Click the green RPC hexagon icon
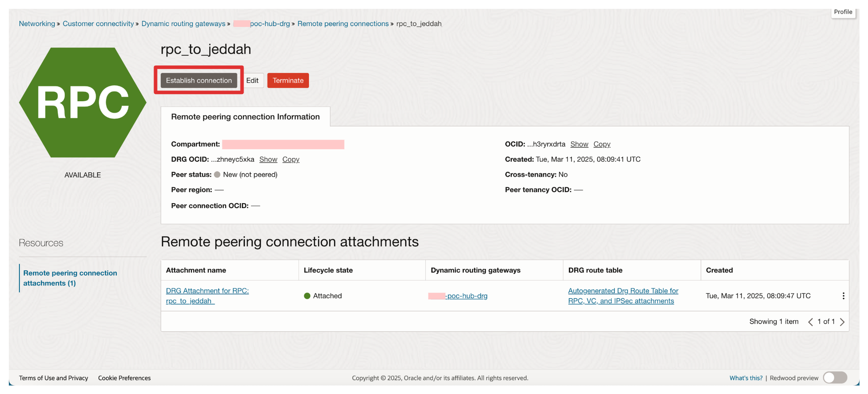The image size is (868, 394). 83,102
